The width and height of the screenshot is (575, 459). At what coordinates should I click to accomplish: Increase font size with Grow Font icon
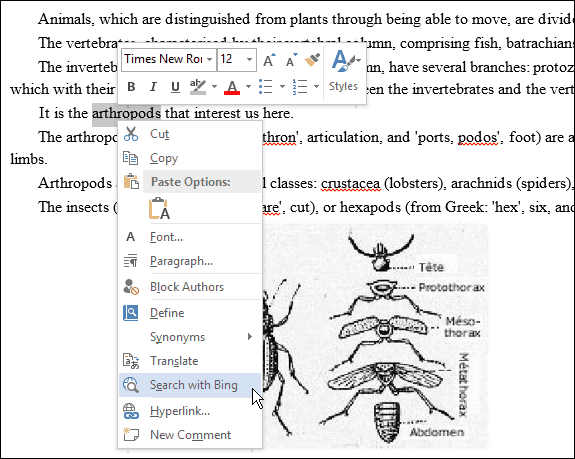[270, 60]
